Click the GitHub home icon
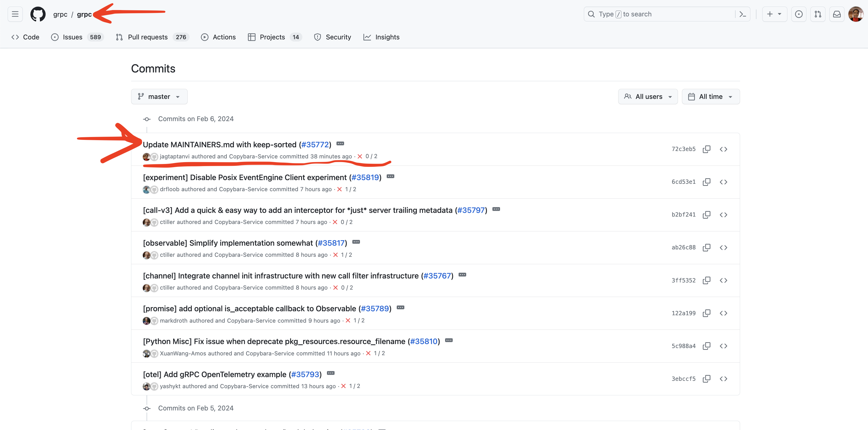 [x=36, y=14]
